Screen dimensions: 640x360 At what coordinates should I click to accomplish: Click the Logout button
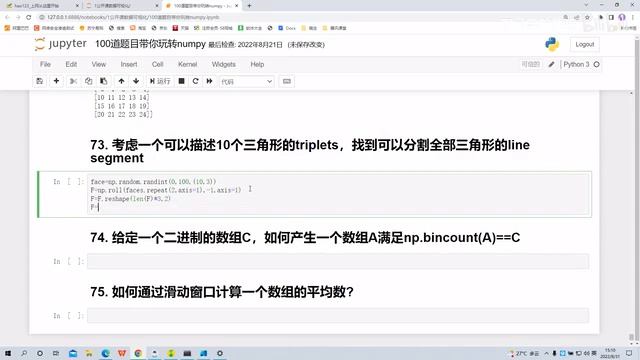pos(584,44)
